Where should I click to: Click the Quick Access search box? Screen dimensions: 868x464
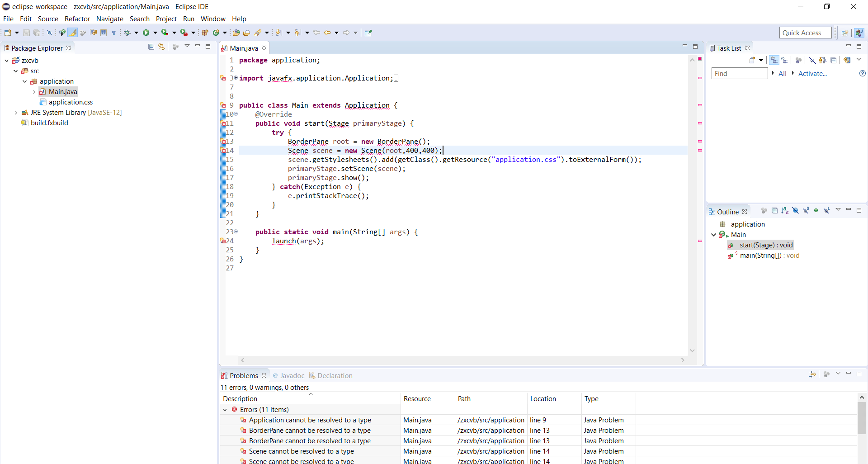(x=806, y=33)
